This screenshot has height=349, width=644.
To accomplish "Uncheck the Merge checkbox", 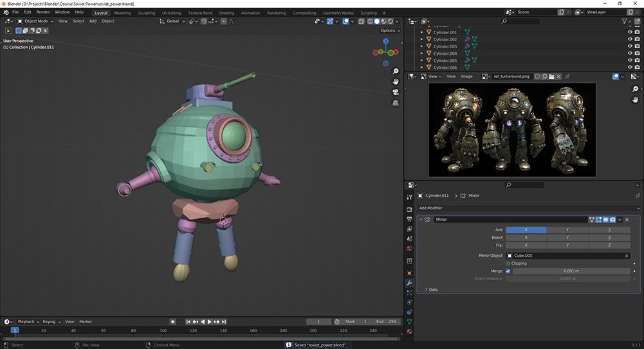I will point(508,271).
